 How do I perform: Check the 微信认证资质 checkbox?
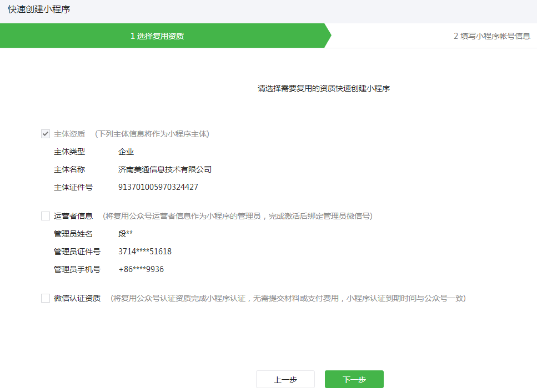point(46,298)
